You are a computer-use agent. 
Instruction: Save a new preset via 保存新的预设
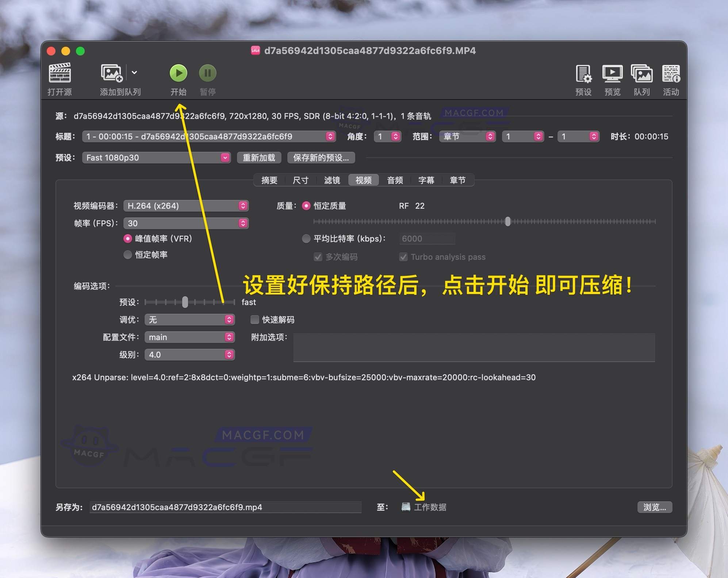pyautogui.click(x=321, y=158)
